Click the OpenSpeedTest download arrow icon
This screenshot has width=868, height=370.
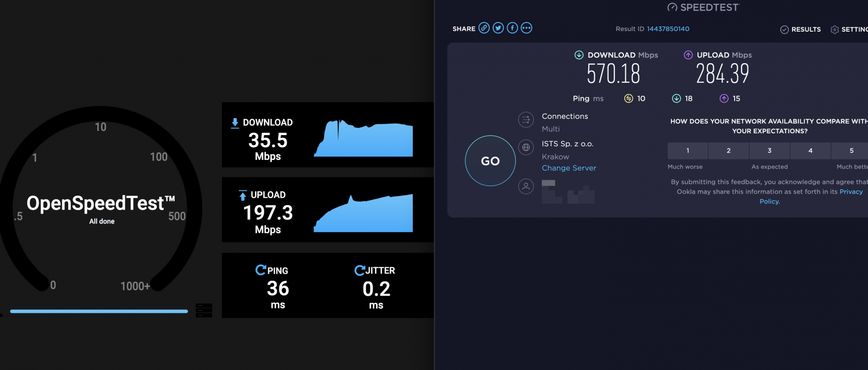(235, 123)
